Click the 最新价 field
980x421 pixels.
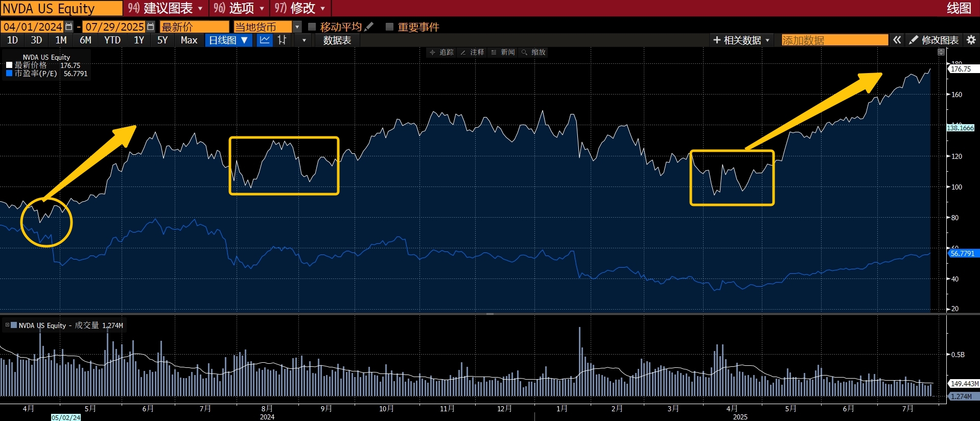(194, 27)
